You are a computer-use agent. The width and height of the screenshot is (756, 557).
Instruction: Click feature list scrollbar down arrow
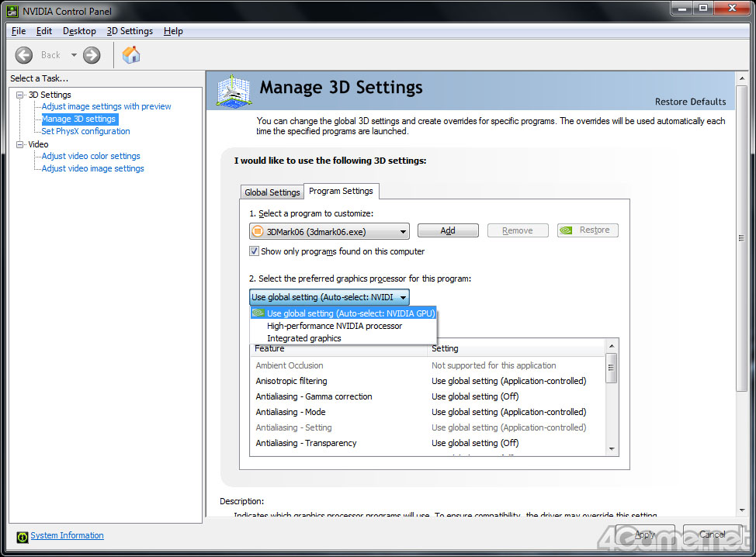[612, 449]
